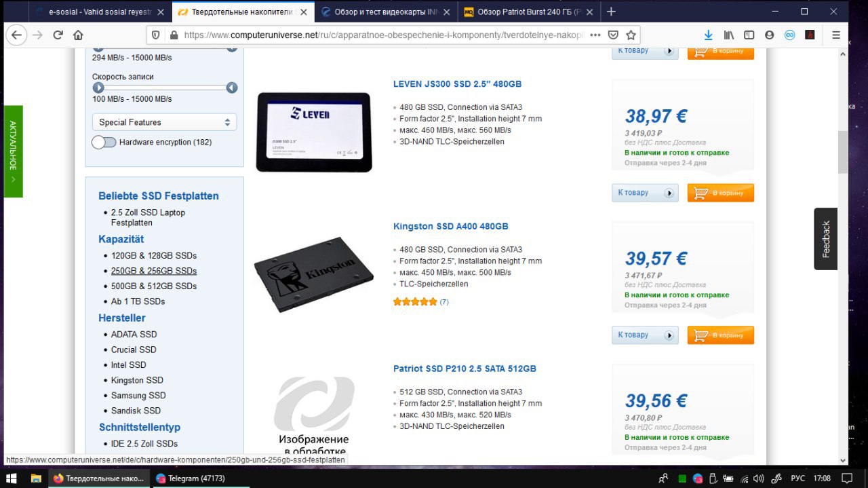Open the Windows Start menu
This screenshot has width=868, height=488.
[12, 478]
